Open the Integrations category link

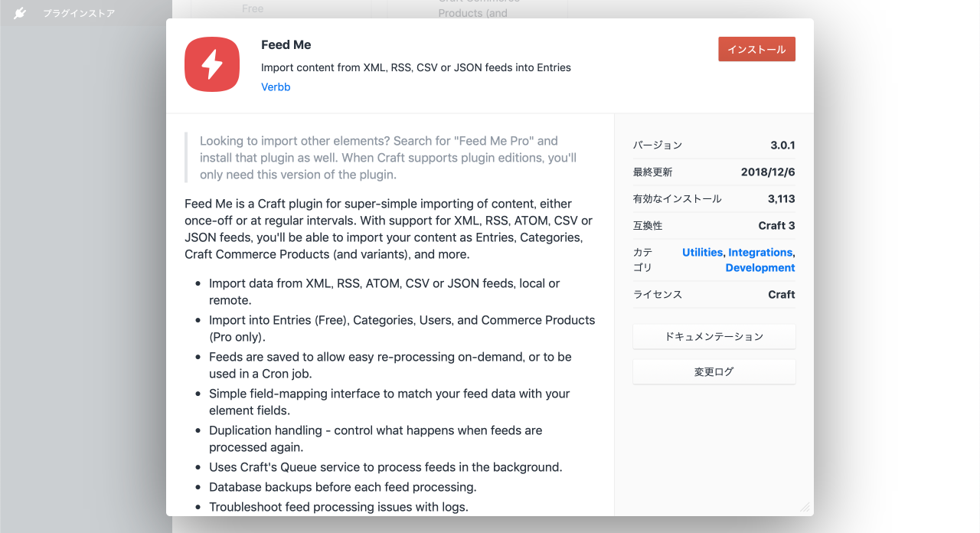tap(759, 253)
